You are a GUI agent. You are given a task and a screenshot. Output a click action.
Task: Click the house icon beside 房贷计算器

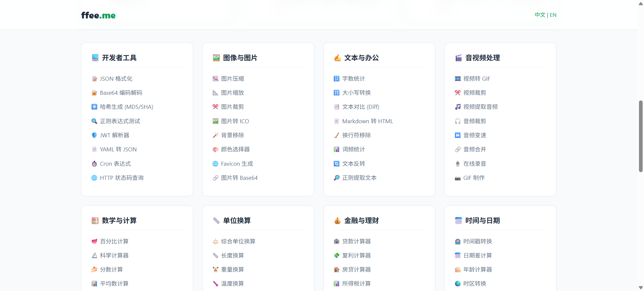(337, 270)
